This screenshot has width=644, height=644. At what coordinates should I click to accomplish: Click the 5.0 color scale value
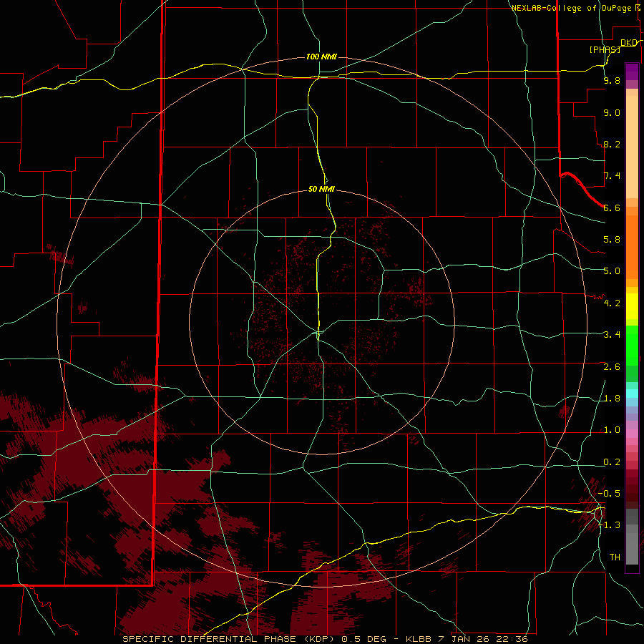pyautogui.click(x=612, y=271)
